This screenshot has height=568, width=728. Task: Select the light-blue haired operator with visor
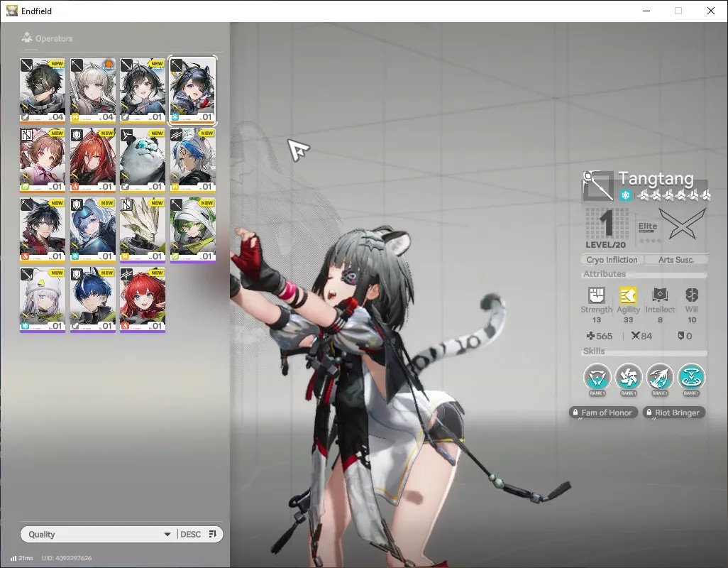pyautogui.click(x=92, y=229)
